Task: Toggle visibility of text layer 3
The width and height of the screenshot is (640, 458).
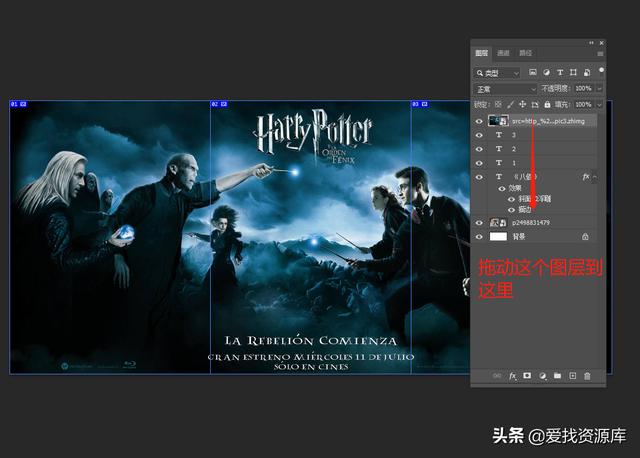Action: [x=479, y=135]
